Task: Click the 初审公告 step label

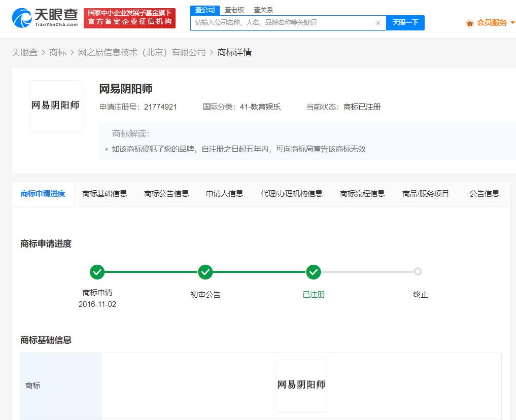Action: 205,295
